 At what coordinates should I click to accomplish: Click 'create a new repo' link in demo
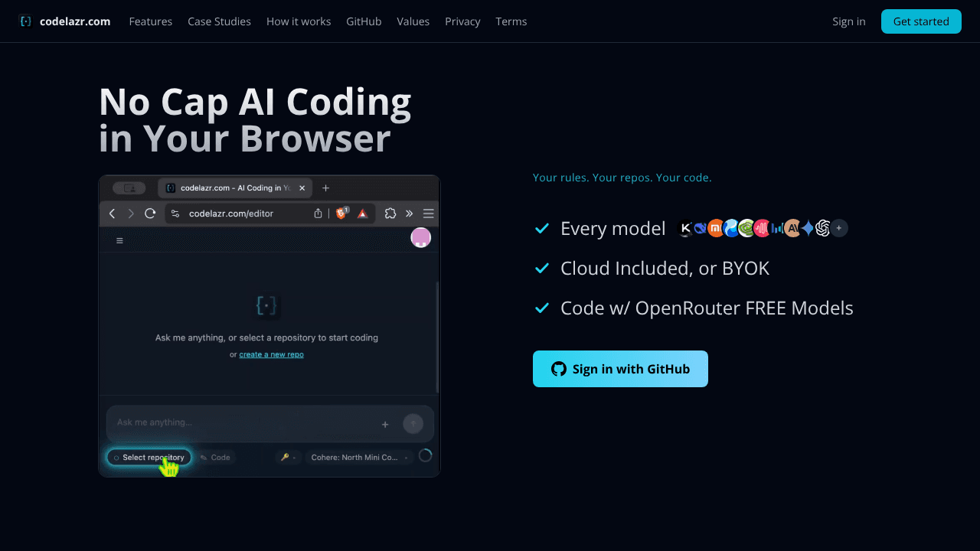(x=271, y=354)
